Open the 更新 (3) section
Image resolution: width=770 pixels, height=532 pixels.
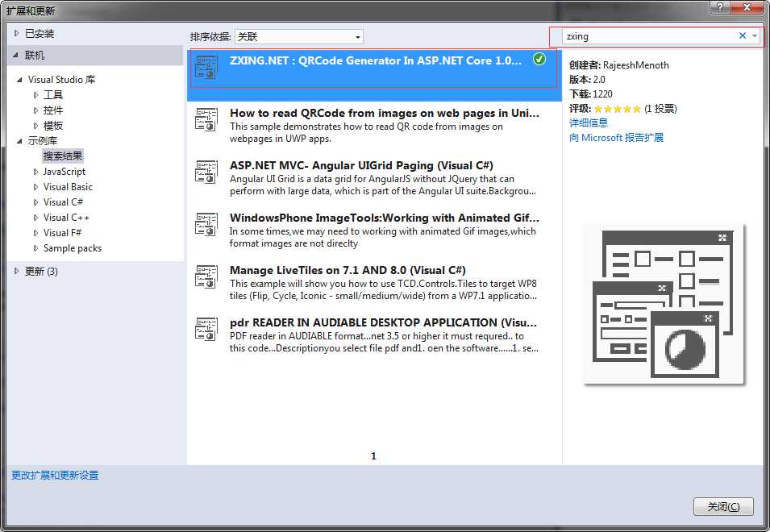(41, 271)
